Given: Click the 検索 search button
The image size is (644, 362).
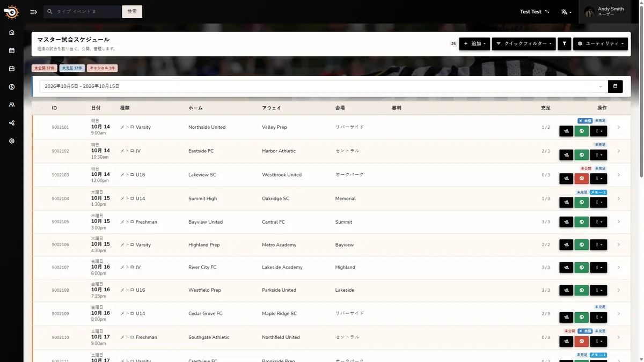Looking at the screenshot, I should (x=132, y=11).
